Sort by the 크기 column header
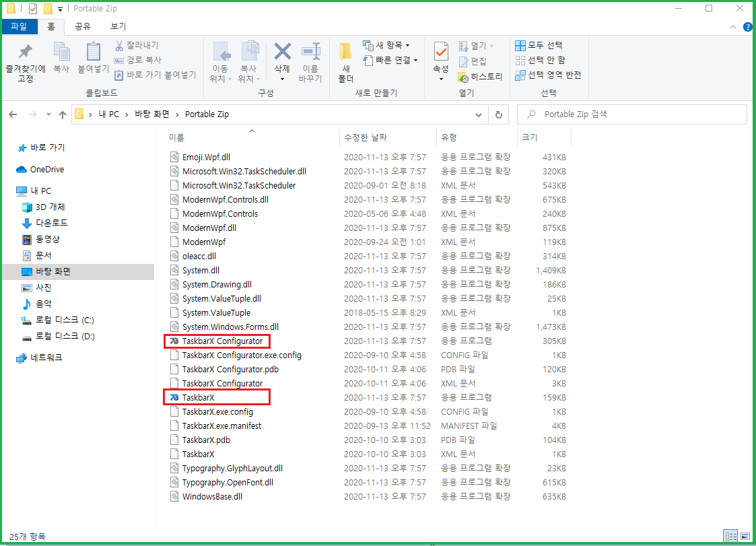Viewport: 756px width, 546px height. (529, 137)
